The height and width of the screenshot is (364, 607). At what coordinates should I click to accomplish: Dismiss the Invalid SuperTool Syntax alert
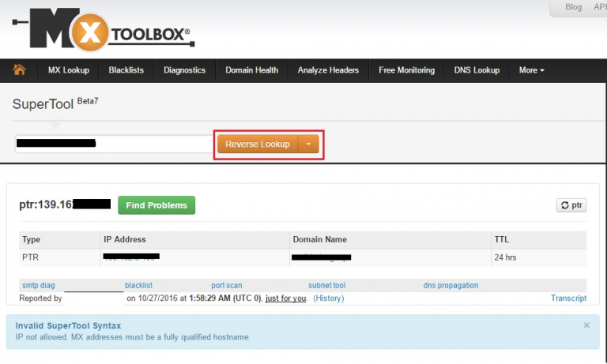(x=586, y=325)
